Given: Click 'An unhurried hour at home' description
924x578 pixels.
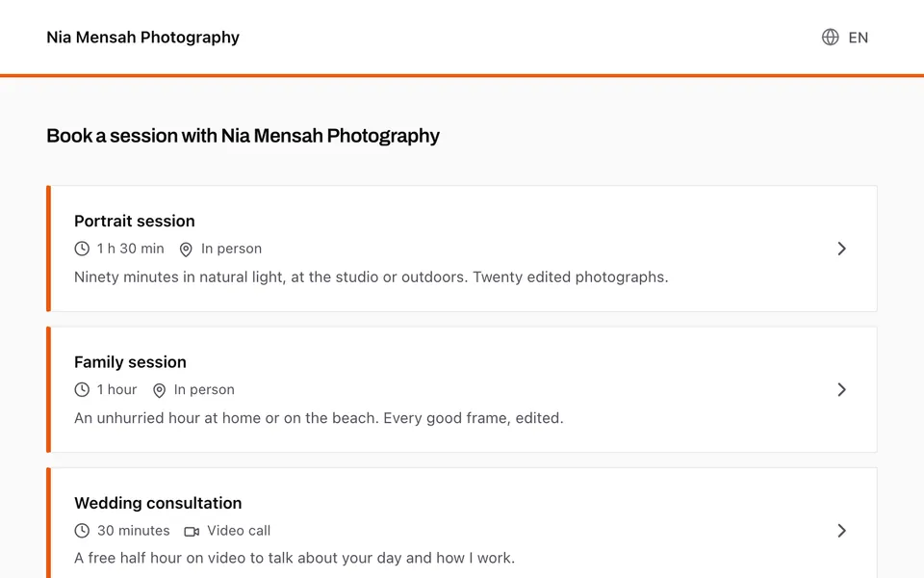Looking at the screenshot, I should (319, 418).
